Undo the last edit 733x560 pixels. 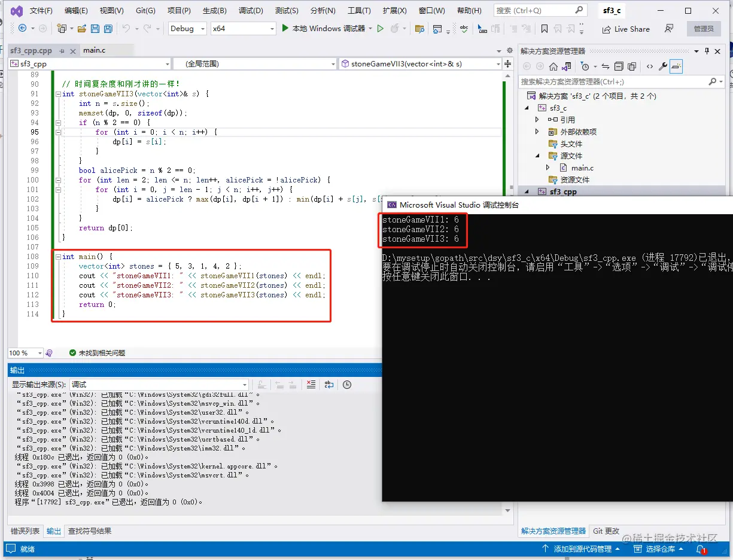pos(126,28)
